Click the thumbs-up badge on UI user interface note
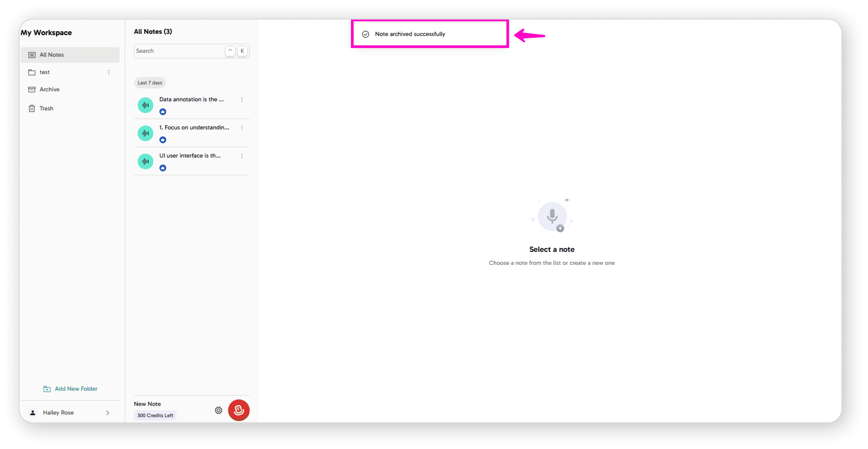The image size is (868, 449). [x=163, y=168]
